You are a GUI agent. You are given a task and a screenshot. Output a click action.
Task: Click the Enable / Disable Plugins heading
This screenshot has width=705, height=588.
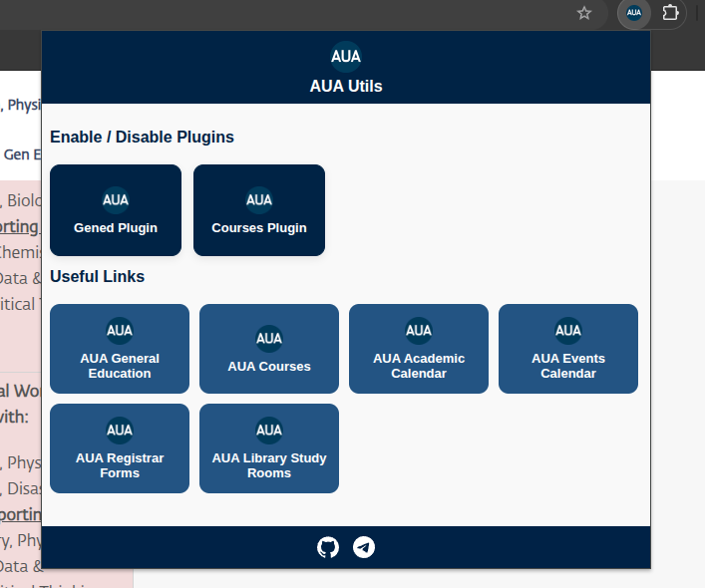click(x=142, y=137)
